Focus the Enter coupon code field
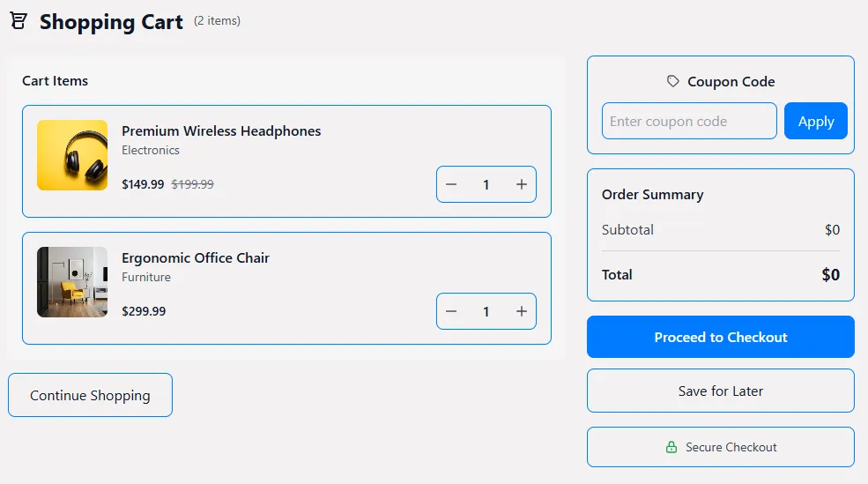 (688, 122)
